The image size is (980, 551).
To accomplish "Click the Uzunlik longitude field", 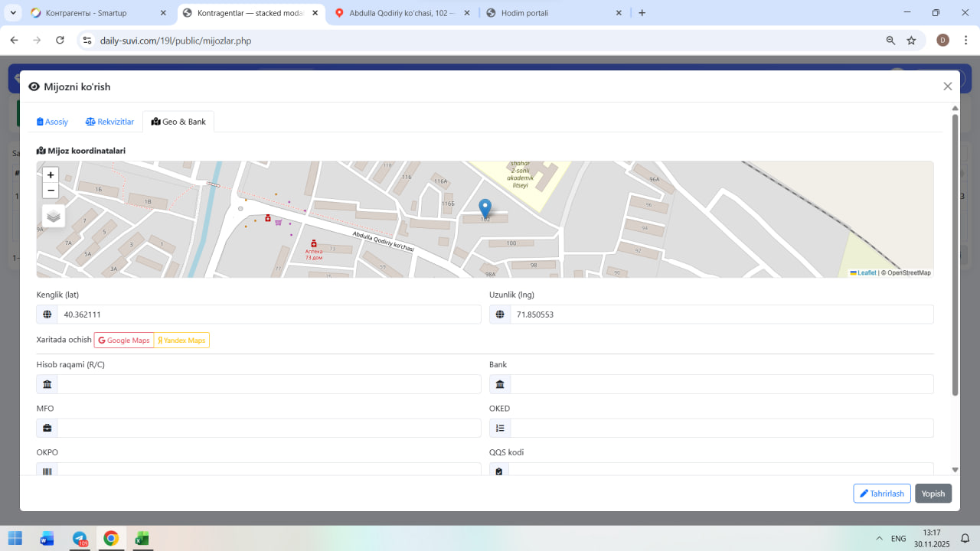I will click(720, 315).
